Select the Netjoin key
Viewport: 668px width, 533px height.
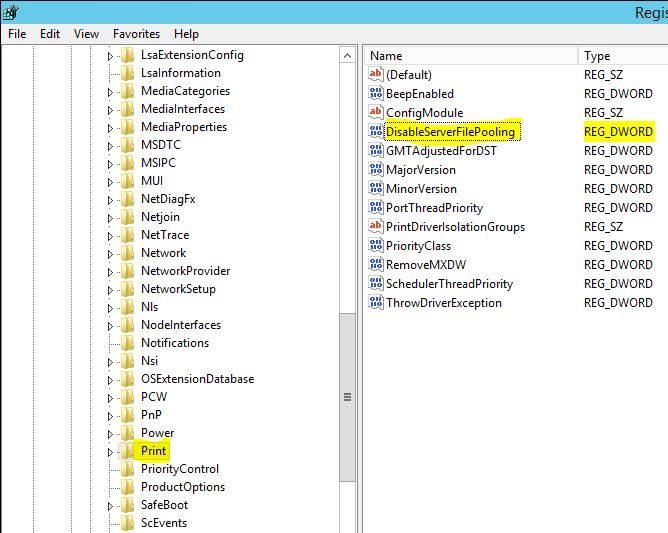pos(160,217)
